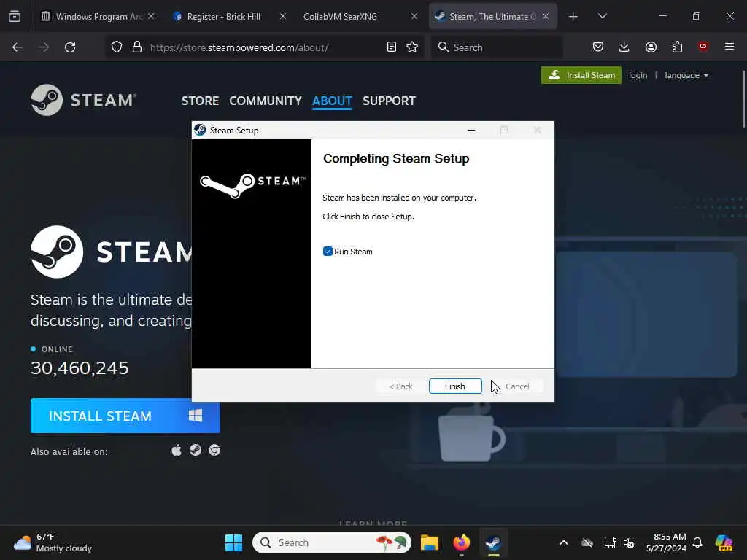Screen dimensions: 747x560
Task: Click the tracking protection shield icon
Action: [x=117, y=47]
